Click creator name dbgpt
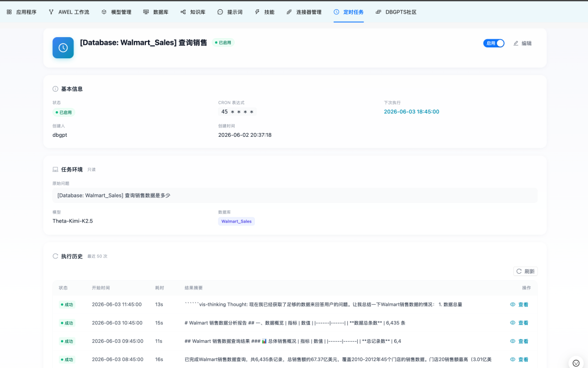This screenshot has height=368, width=588. (x=60, y=135)
